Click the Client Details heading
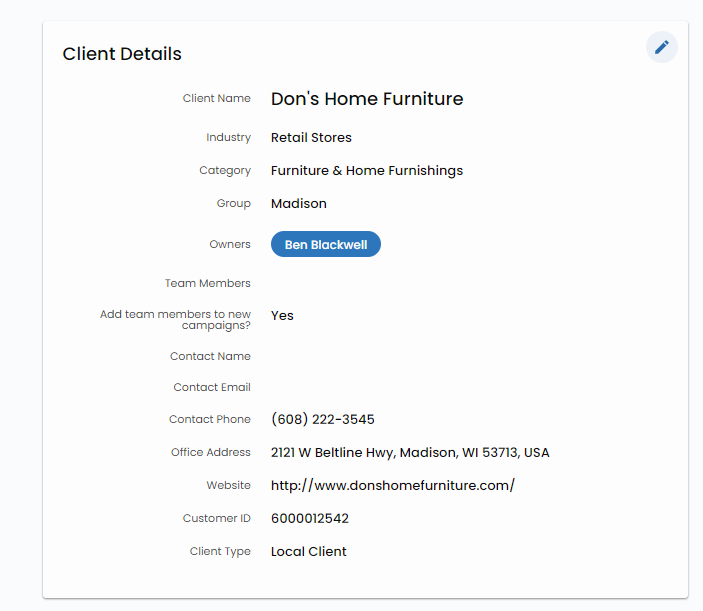Screen dimensions: 703x611 pyautogui.click(x=122, y=54)
